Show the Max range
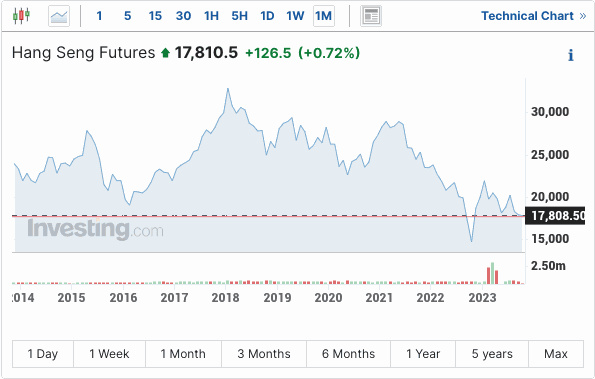 click(556, 354)
